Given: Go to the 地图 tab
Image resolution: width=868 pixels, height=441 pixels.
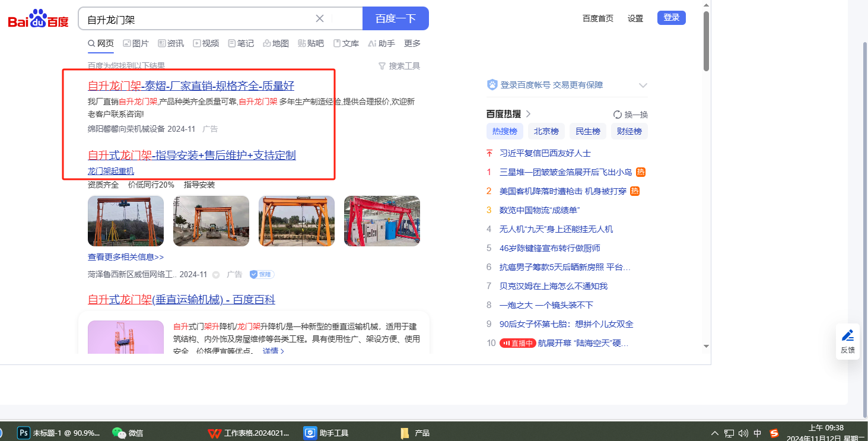Looking at the screenshot, I should pyautogui.click(x=276, y=43).
